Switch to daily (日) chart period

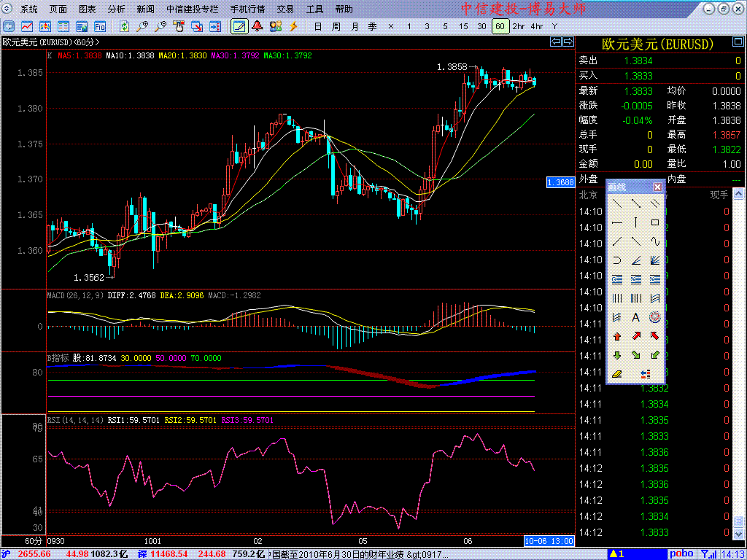coord(318,26)
